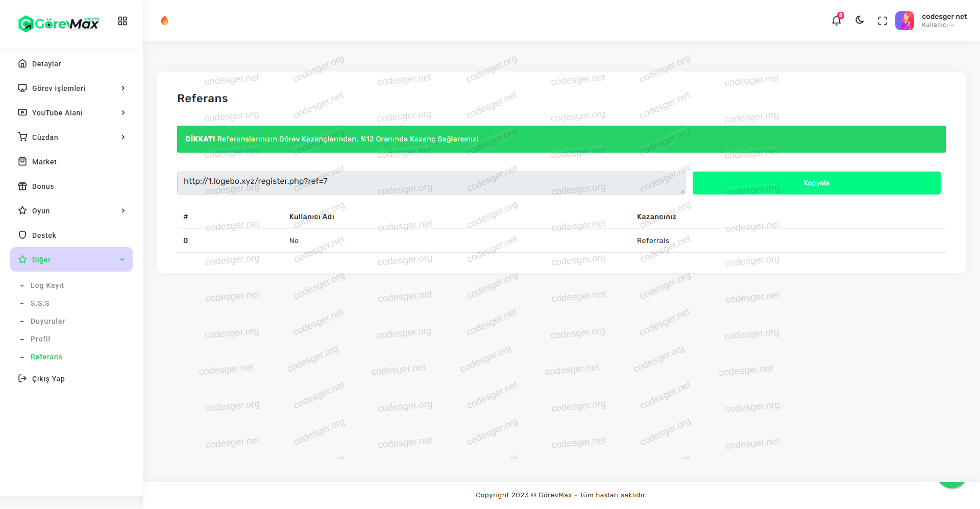Click the Bonus gift icon
The width and height of the screenshot is (980, 509).
[22, 186]
